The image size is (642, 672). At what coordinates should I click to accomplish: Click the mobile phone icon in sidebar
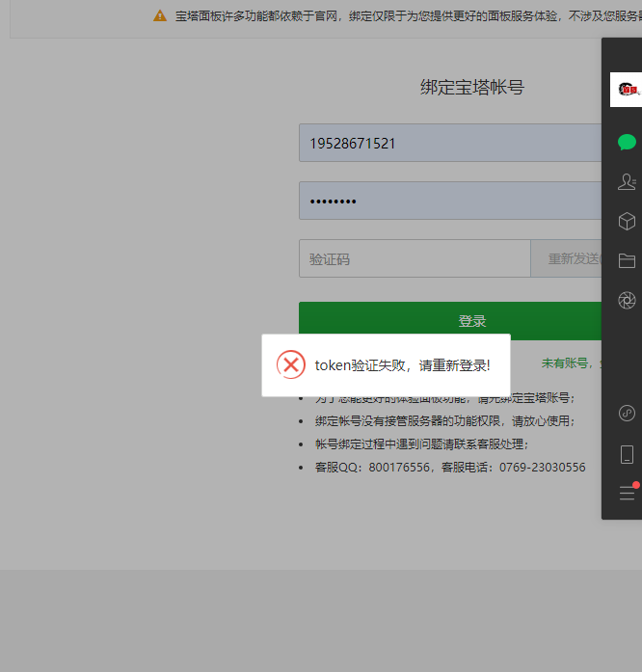click(x=627, y=454)
